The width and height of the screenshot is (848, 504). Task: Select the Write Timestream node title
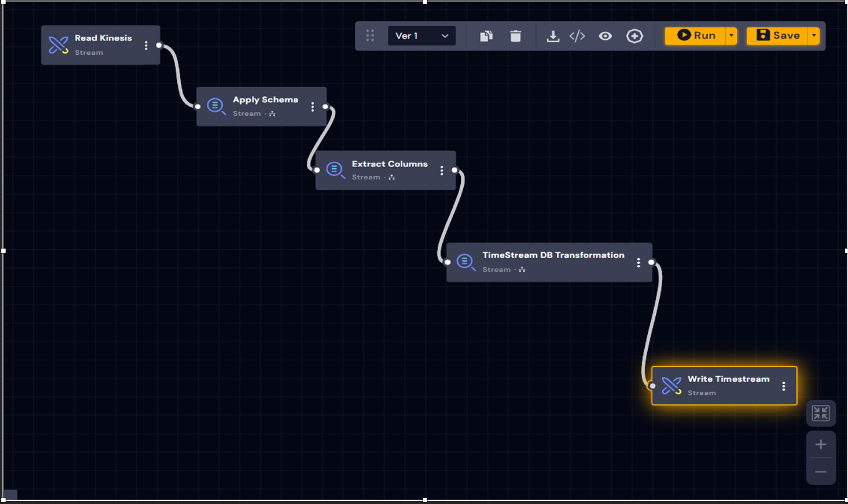[x=728, y=379]
